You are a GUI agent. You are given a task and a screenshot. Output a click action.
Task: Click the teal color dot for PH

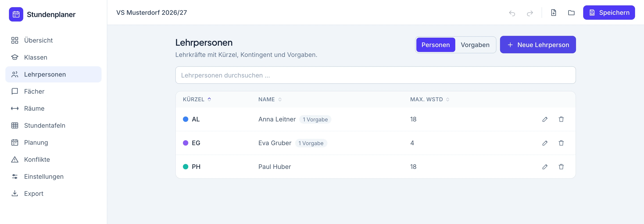[186, 167]
